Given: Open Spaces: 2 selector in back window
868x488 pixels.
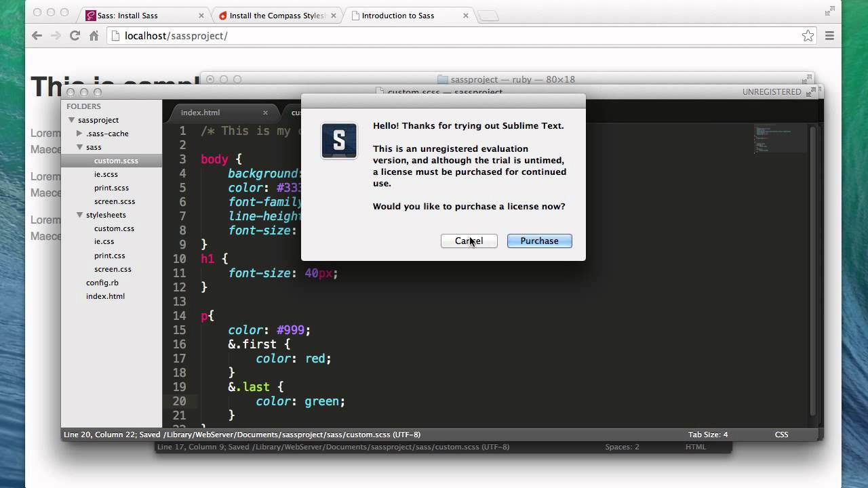Looking at the screenshot, I should coord(622,447).
